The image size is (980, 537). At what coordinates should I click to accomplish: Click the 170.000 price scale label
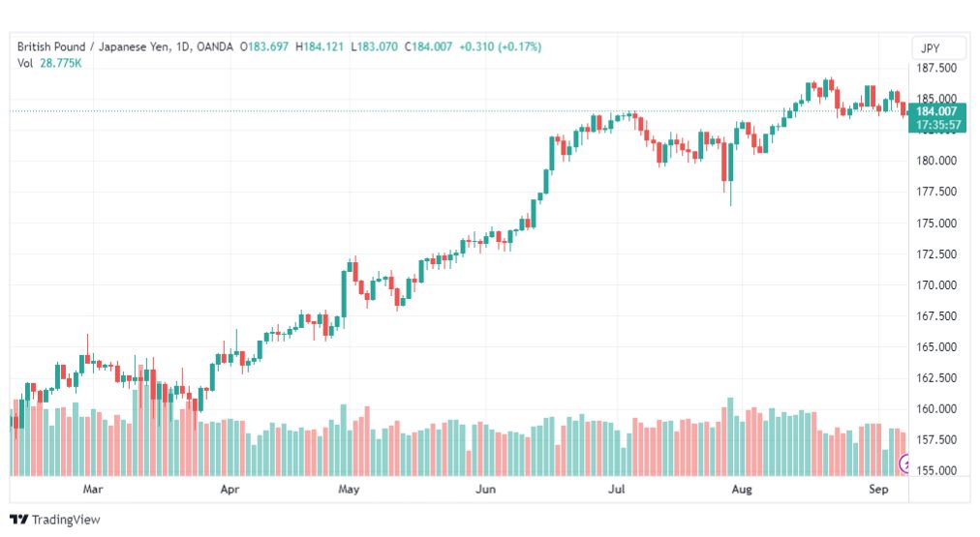[x=936, y=285]
